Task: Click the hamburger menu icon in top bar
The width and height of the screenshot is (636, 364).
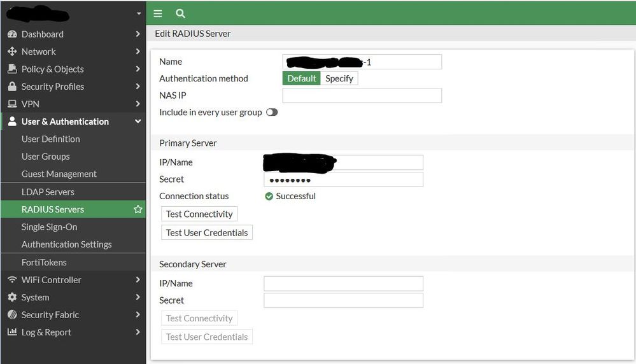Action: click(x=158, y=13)
